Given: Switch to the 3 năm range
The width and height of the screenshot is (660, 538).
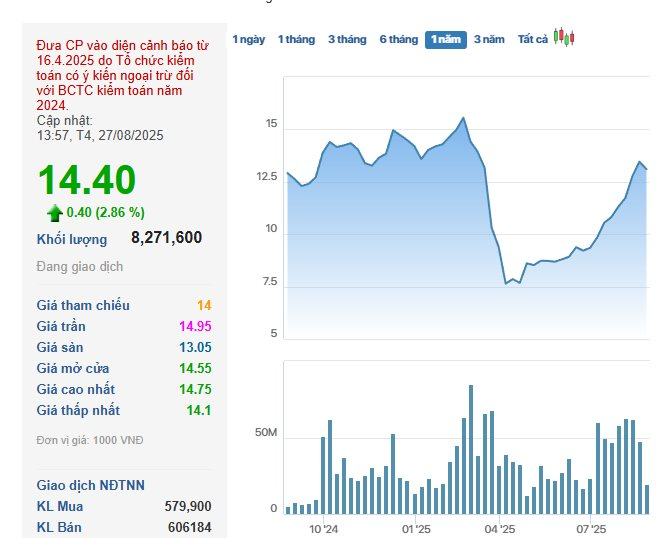Looking at the screenshot, I should coord(489,39).
